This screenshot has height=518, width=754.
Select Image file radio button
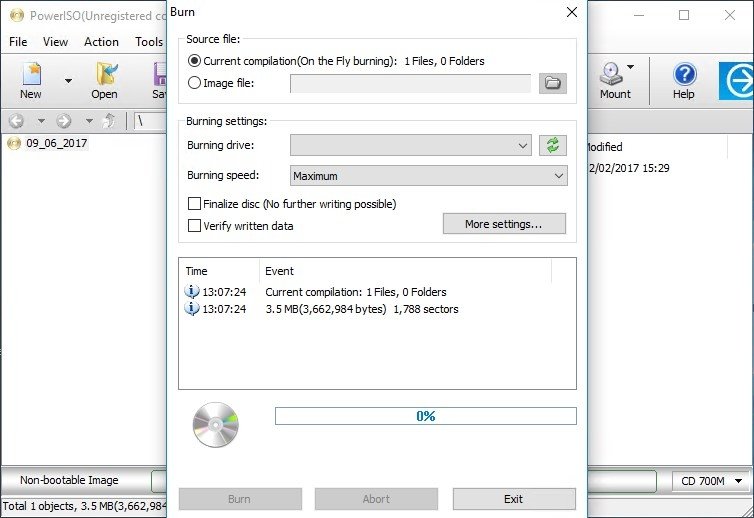(194, 83)
